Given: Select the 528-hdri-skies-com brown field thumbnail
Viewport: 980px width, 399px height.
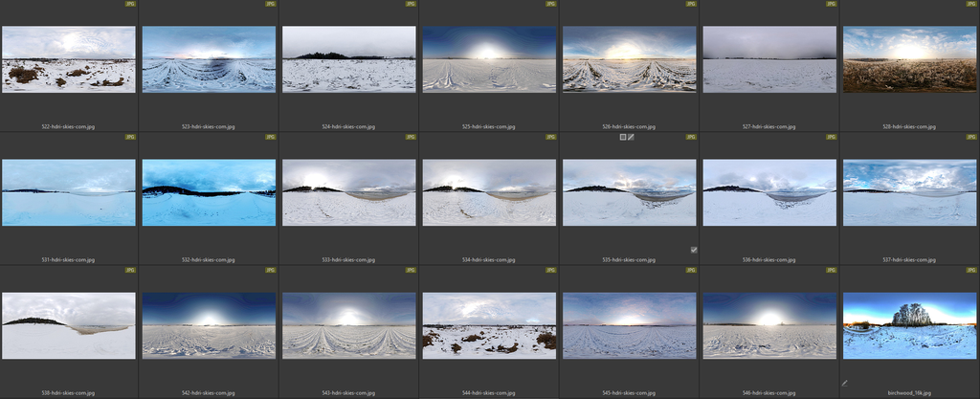Looking at the screenshot, I should tap(909, 58).
